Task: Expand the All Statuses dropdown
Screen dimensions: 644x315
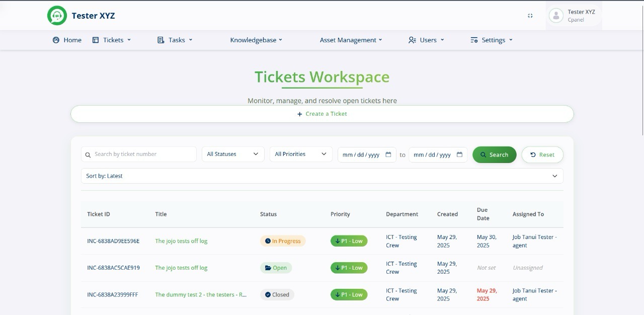Action: (233, 154)
